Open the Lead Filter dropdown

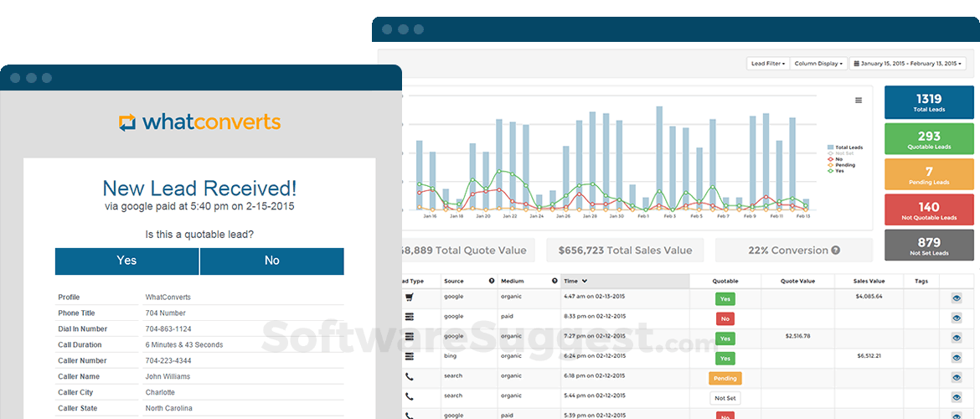pyautogui.click(x=767, y=64)
